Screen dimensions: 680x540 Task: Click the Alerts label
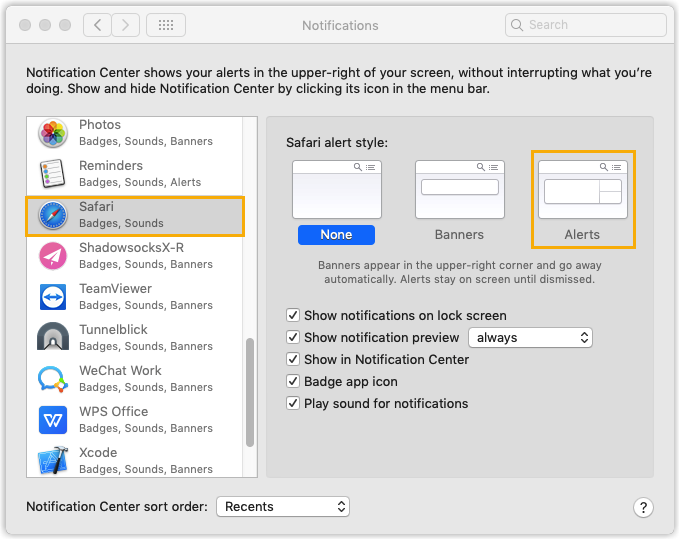[x=582, y=235]
